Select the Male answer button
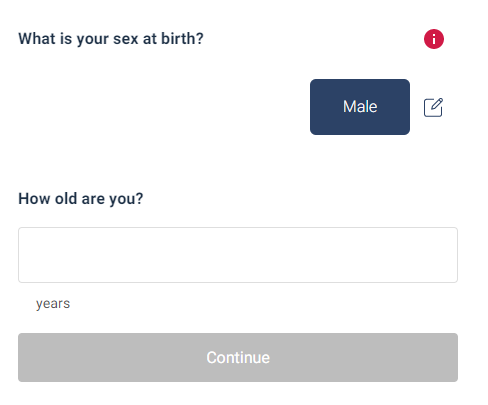This screenshot has height=405, width=488. (x=360, y=107)
